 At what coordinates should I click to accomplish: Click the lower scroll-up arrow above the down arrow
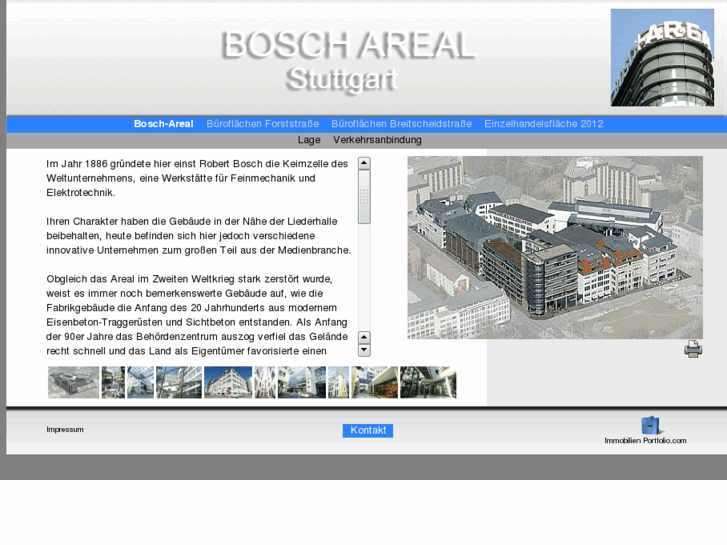tap(364, 337)
